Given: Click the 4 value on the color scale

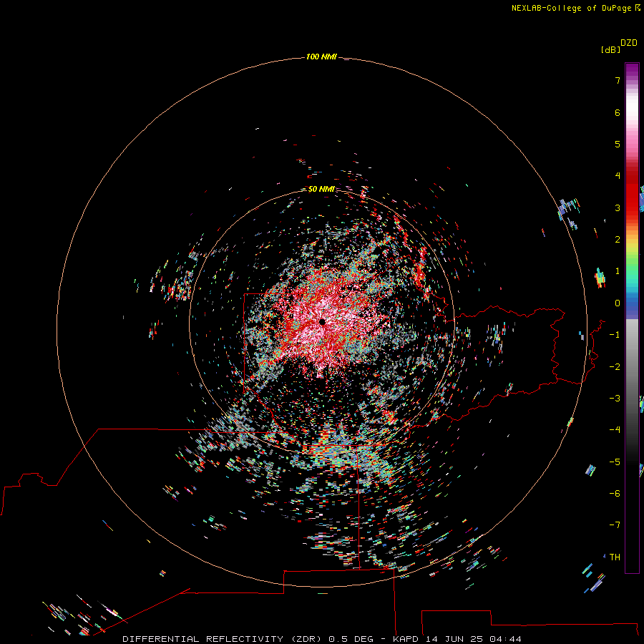Looking at the screenshot, I should tap(618, 176).
